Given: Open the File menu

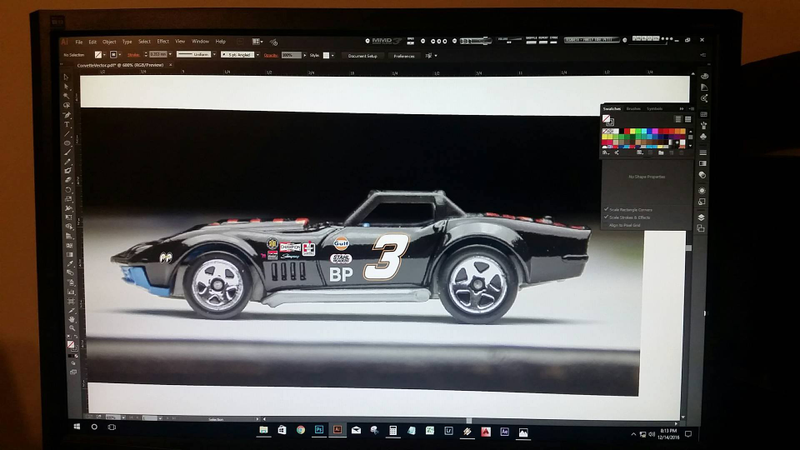Looking at the screenshot, I should tap(79, 42).
